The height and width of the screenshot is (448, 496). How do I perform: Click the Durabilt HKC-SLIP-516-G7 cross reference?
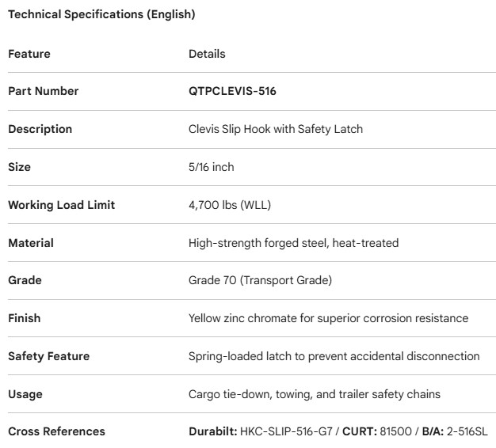[261, 431]
